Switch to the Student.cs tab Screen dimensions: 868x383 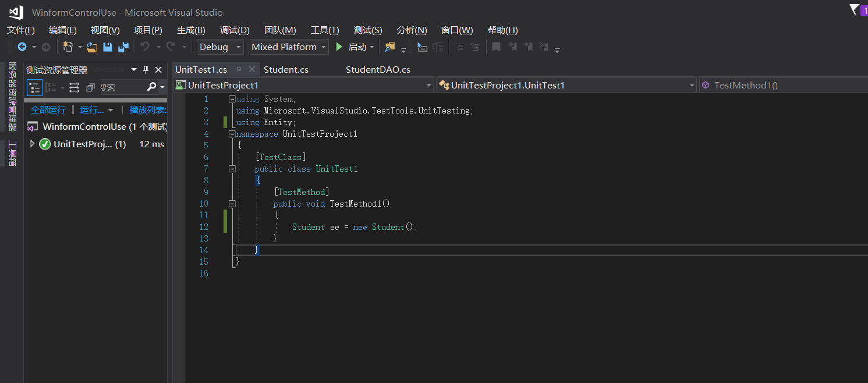click(286, 69)
